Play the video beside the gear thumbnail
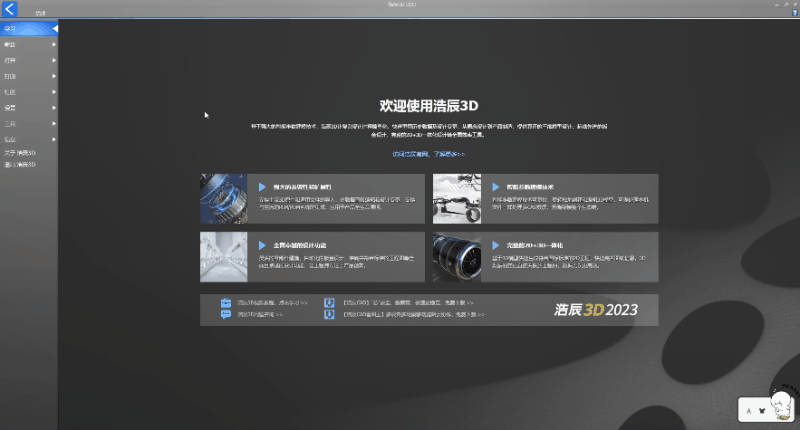The image size is (800, 430). (x=262, y=187)
